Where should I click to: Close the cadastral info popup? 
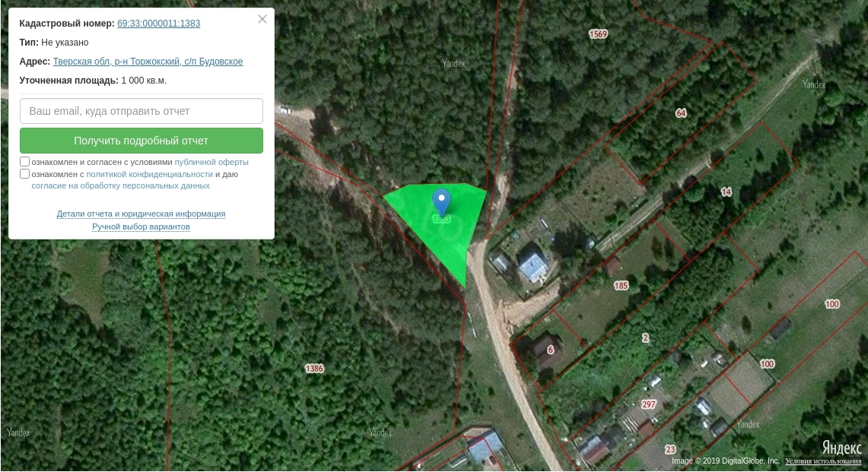(x=262, y=19)
